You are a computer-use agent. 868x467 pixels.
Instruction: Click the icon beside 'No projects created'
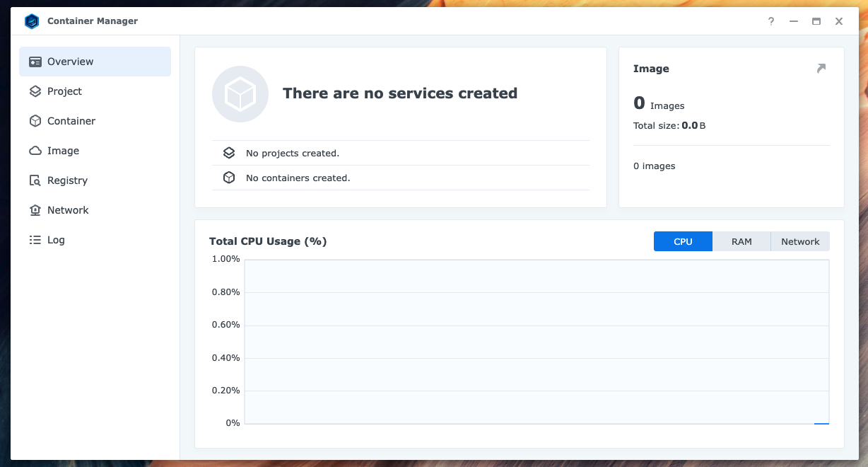click(x=228, y=153)
